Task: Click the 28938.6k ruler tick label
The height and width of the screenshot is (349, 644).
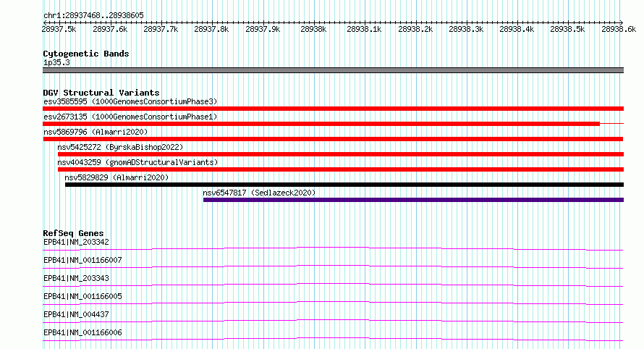Action: tap(619, 29)
